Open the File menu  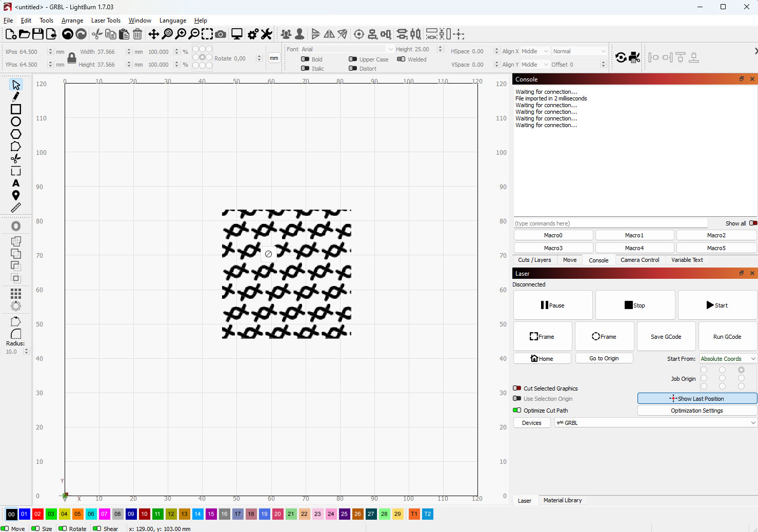tap(8, 21)
